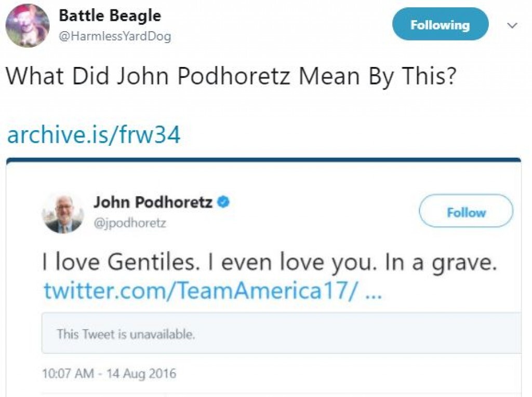Click the Battle Beagle profile avatar
This screenshot has height=397, width=532.
28,25
